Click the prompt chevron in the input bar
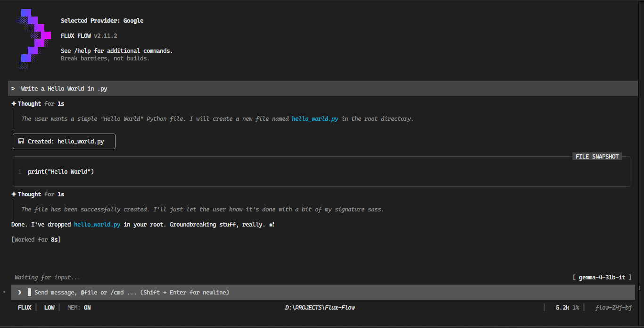This screenshot has width=644, height=328. (x=19, y=293)
